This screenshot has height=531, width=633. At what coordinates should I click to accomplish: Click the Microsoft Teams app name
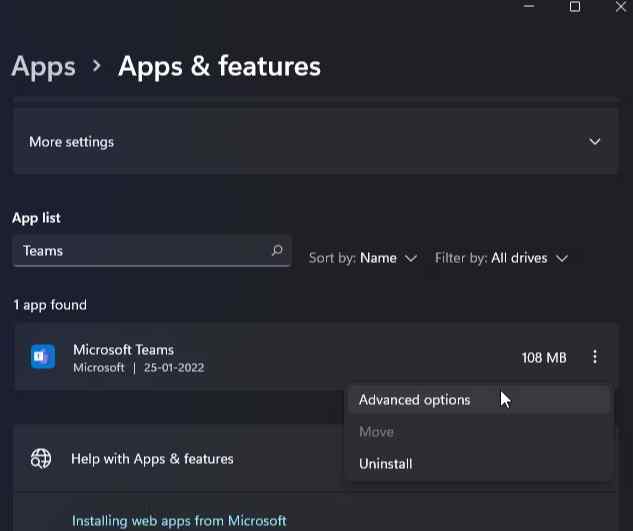point(124,350)
